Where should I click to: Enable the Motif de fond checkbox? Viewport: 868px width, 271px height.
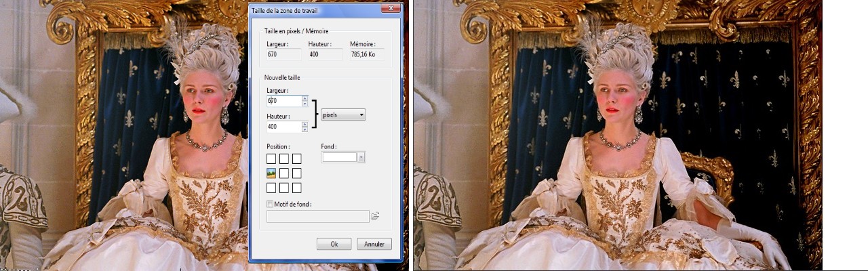point(271,204)
